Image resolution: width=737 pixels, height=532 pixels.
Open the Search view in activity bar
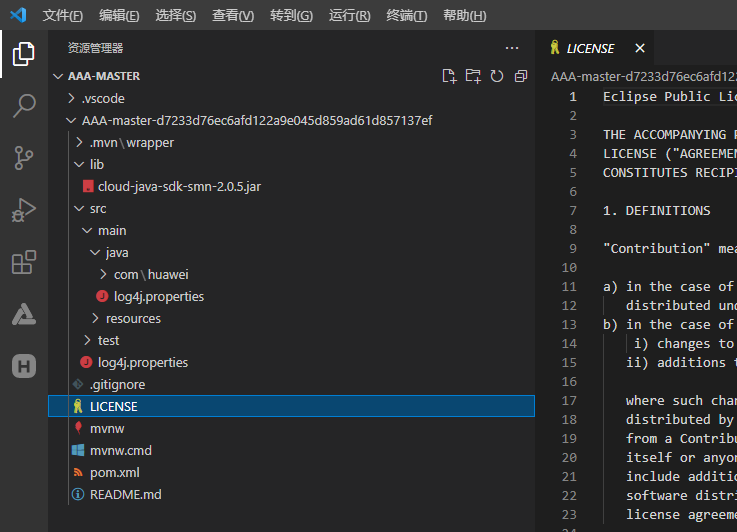(x=24, y=106)
